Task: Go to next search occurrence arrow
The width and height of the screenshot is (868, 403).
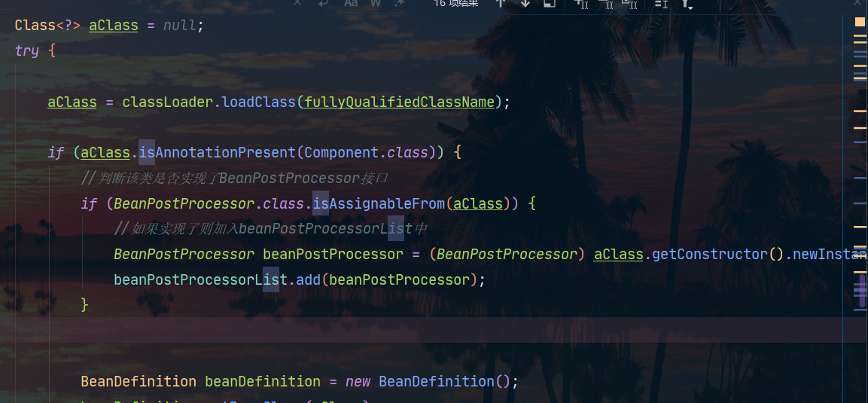Action: coord(525,3)
